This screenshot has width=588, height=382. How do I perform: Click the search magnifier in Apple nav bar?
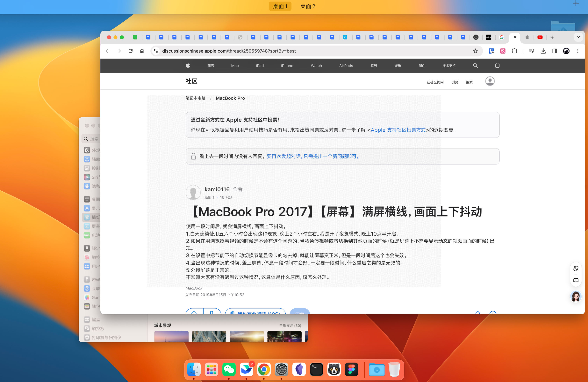point(475,66)
